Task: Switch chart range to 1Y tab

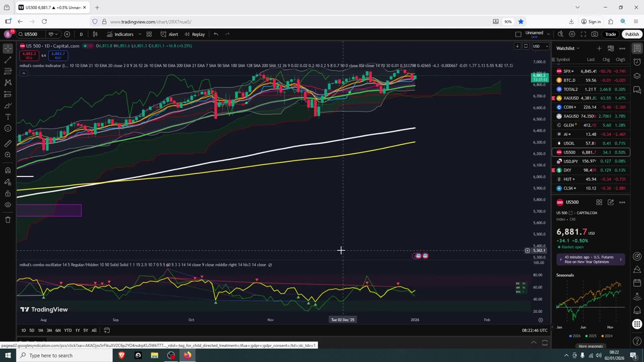Action: [77, 330]
